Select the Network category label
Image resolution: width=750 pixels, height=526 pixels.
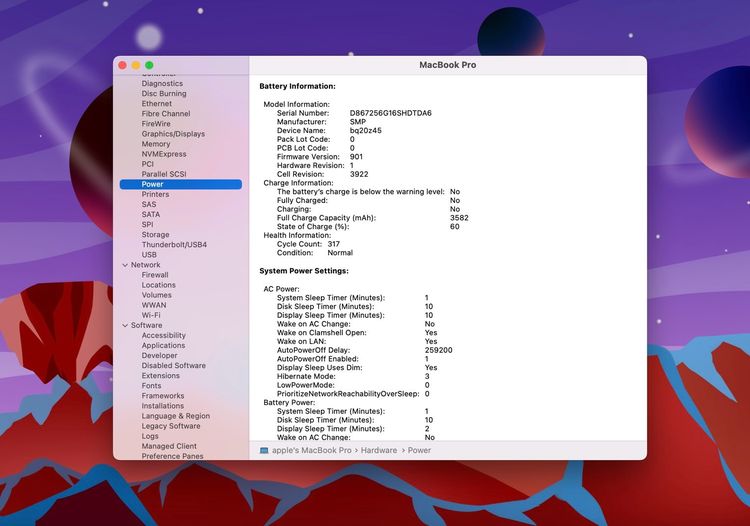[146, 265]
